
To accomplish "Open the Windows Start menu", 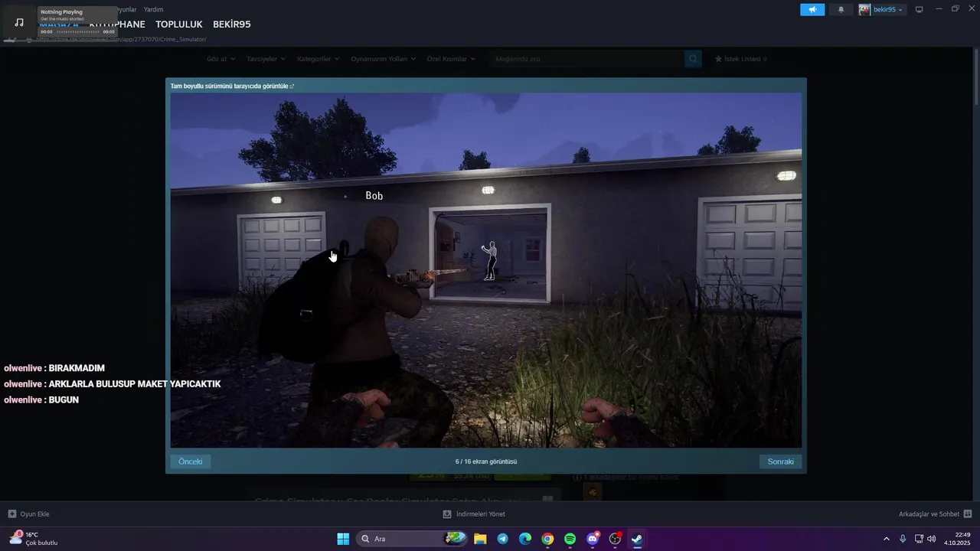I will [x=343, y=539].
